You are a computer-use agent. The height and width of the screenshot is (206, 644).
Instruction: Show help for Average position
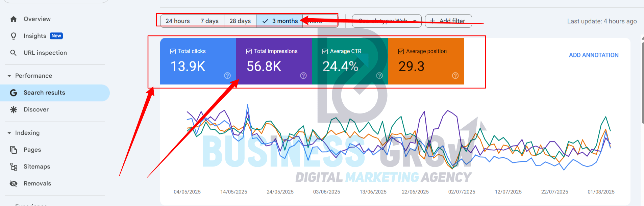click(x=455, y=76)
